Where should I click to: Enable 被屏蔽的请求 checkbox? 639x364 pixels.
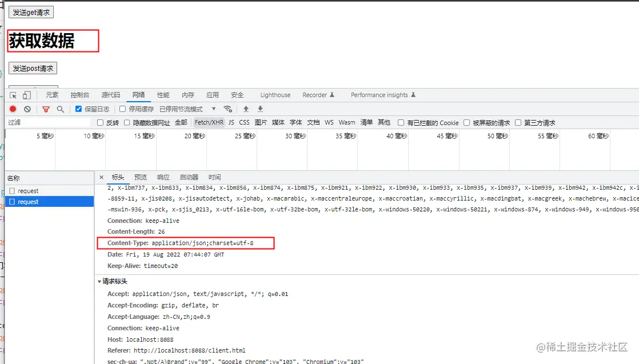pyautogui.click(x=466, y=123)
